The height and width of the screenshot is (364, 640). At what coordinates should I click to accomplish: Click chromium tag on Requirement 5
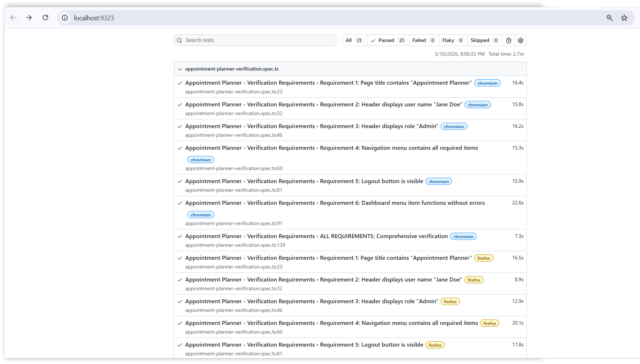[439, 182]
